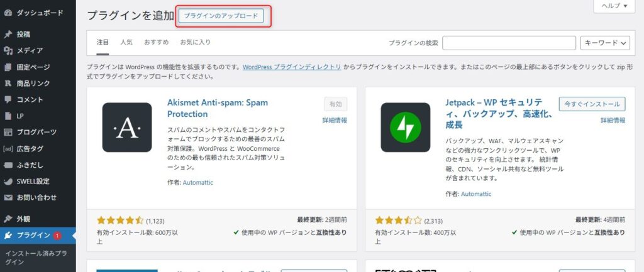
Task: Click 今すぐインストール for Jetpack
Action: pos(592,104)
